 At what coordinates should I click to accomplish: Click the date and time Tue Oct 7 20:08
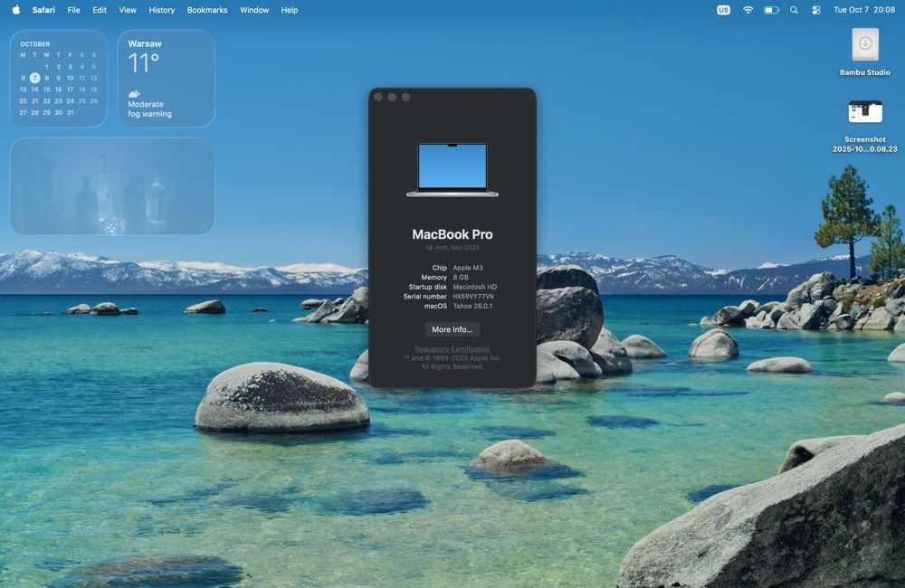(864, 10)
